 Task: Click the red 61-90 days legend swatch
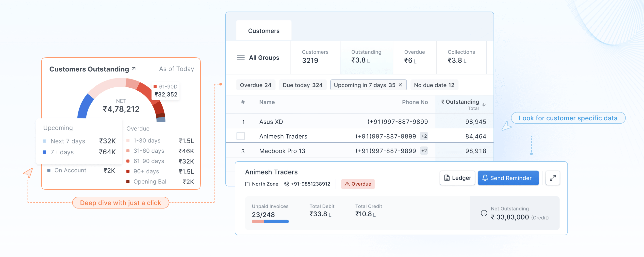pos(128,161)
